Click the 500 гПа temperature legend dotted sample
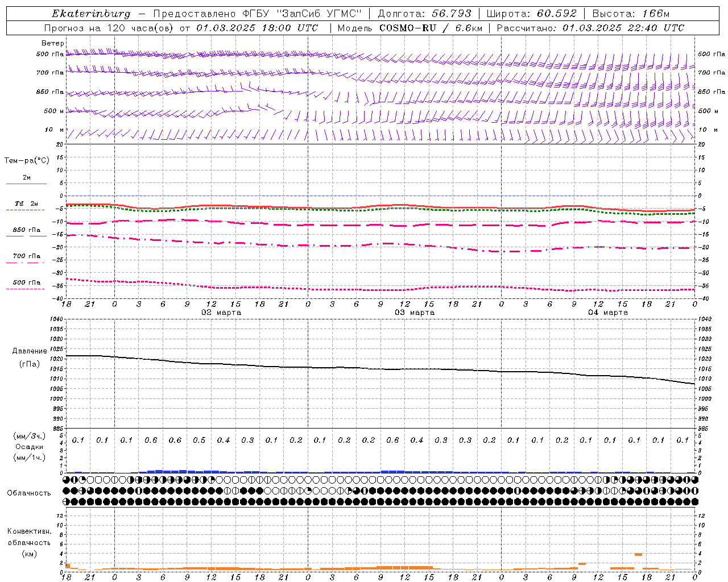Screen dimensions: 728x582 (x=26, y=289)
